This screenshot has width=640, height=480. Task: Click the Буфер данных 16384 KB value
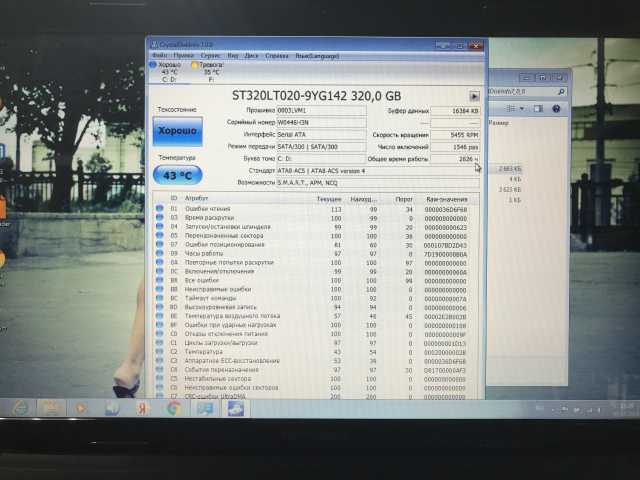455,111
